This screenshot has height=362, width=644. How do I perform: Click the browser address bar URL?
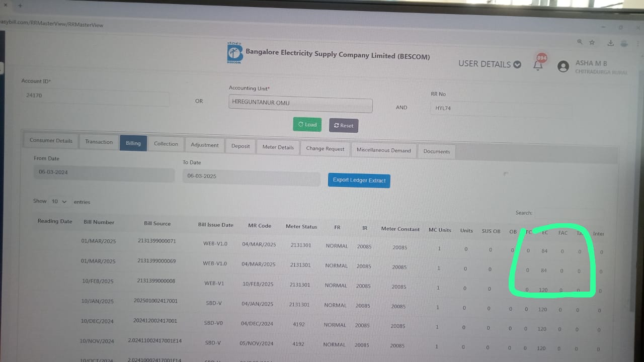click(x=52, y=24)
